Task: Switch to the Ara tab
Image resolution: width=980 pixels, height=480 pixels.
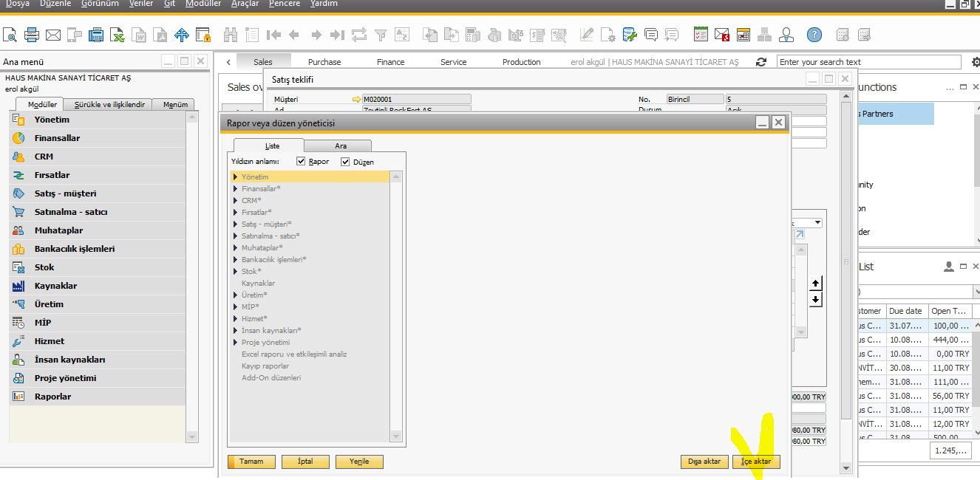Action: (340, 146)
